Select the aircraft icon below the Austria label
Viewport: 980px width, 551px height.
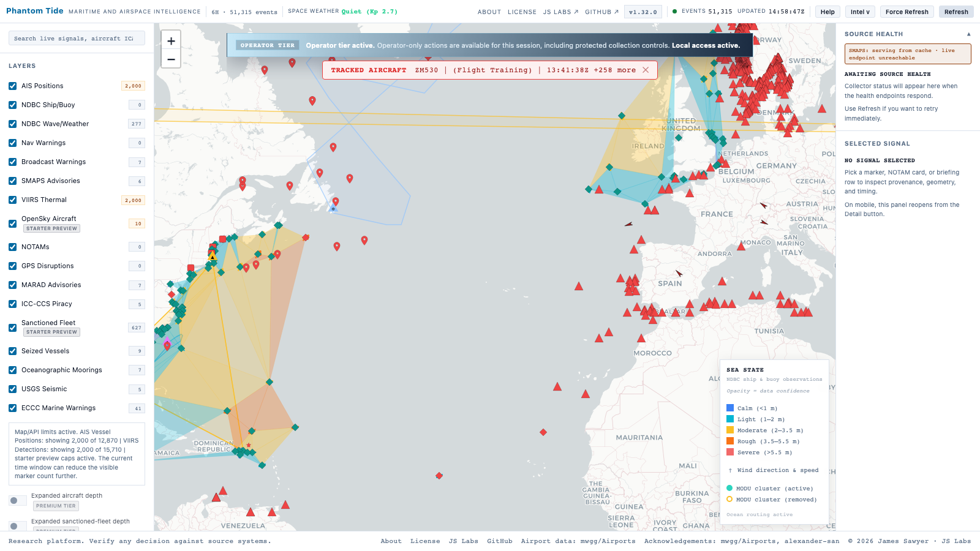(x=763, y=206)
